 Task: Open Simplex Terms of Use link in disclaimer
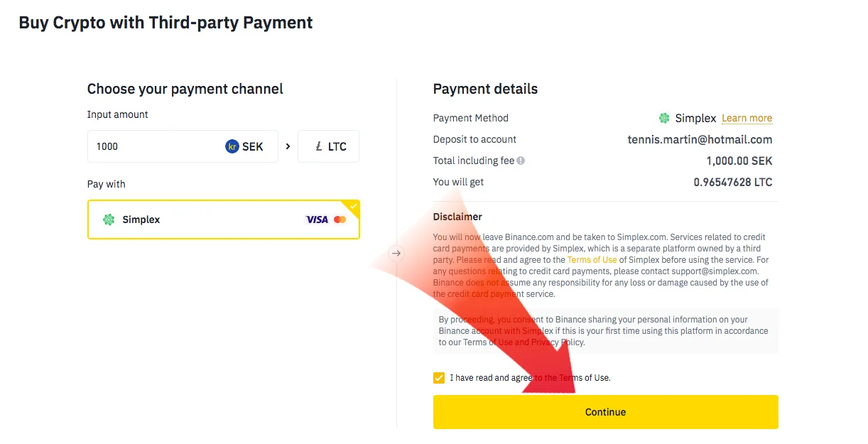tap(592, 260)
